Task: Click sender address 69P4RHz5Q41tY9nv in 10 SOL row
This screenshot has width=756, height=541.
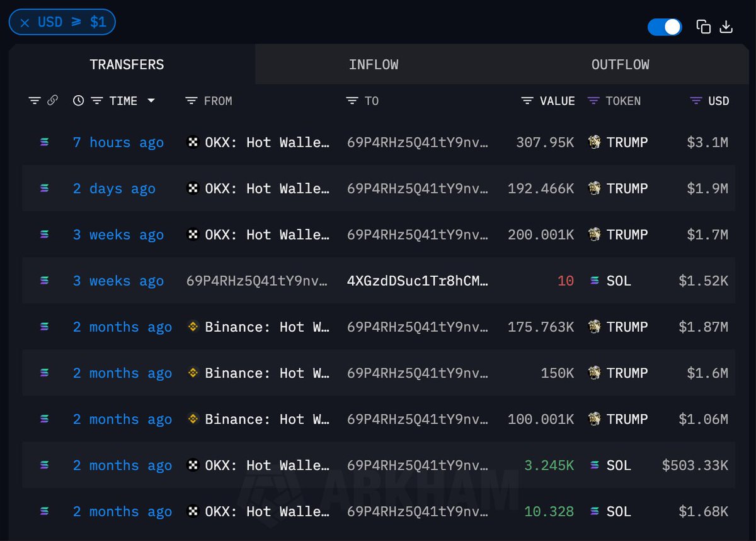Action: [x=257, y=281]
